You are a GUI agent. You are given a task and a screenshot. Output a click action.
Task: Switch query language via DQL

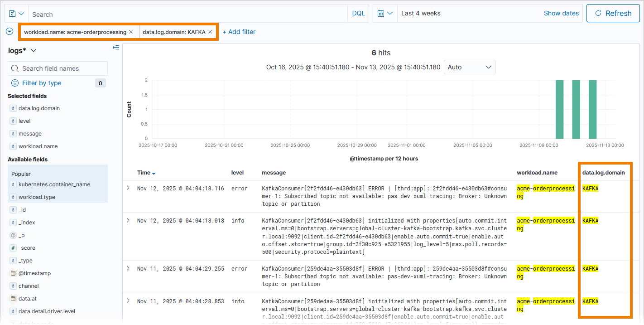coord(358,14)
